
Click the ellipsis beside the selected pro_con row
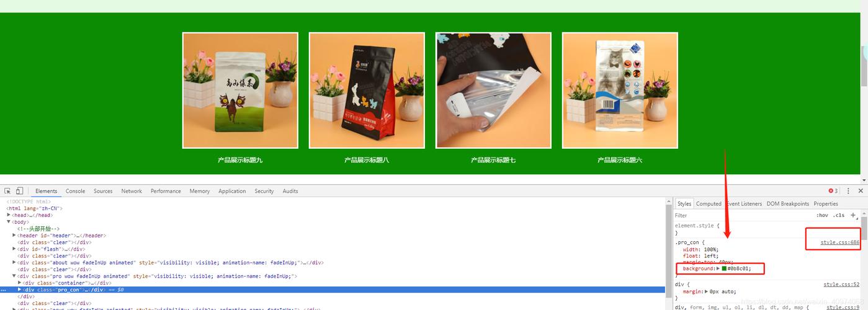(4, 290)
